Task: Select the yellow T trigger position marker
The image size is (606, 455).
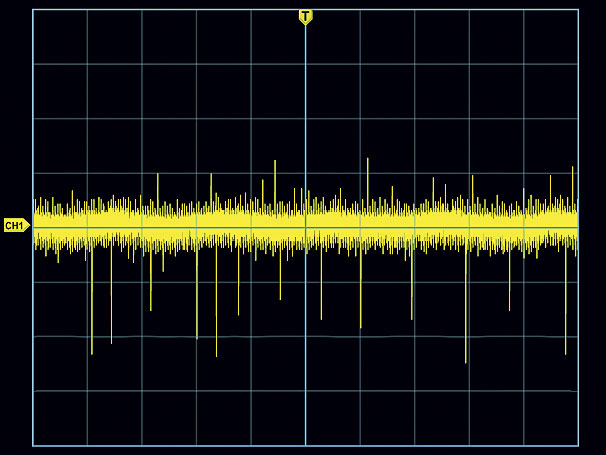Action: (305, 17)
